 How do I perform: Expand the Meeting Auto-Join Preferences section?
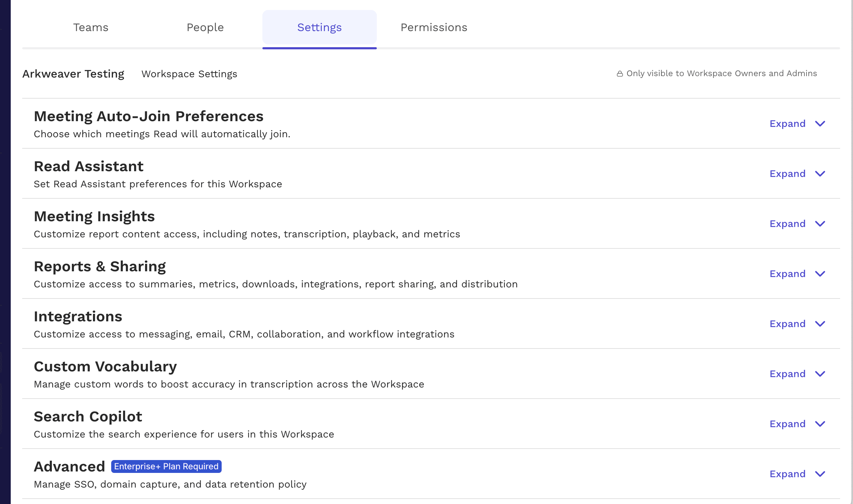[x=788, y=123]
